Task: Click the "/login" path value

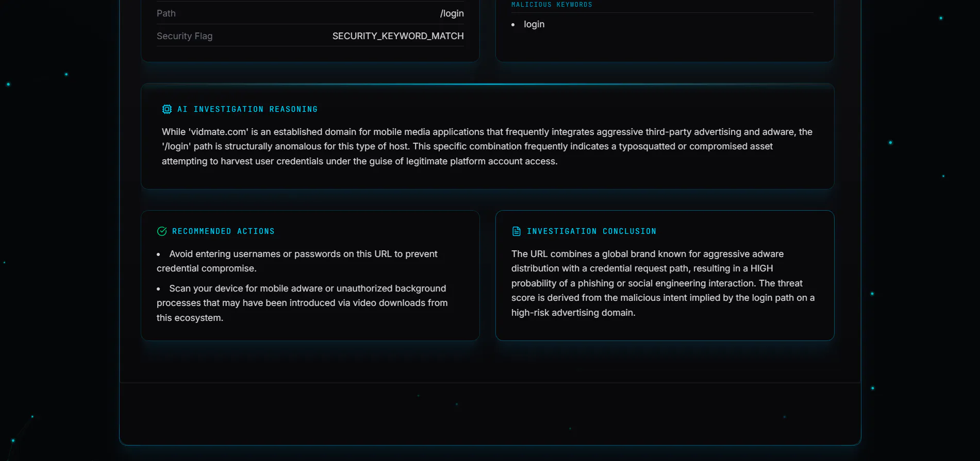Action: [x=452, y=13]
